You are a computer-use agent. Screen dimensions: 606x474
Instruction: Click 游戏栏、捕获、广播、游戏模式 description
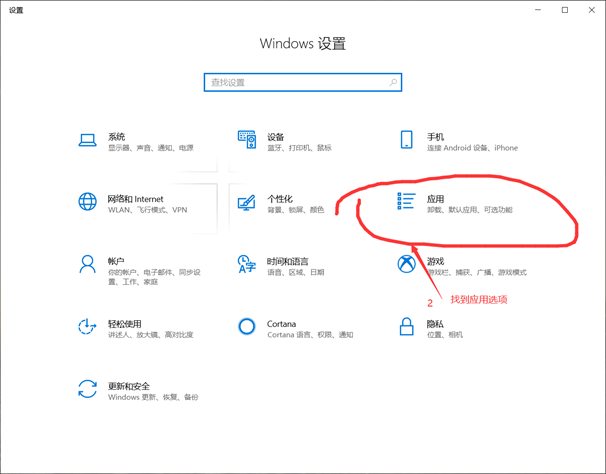tap(477, 272)
